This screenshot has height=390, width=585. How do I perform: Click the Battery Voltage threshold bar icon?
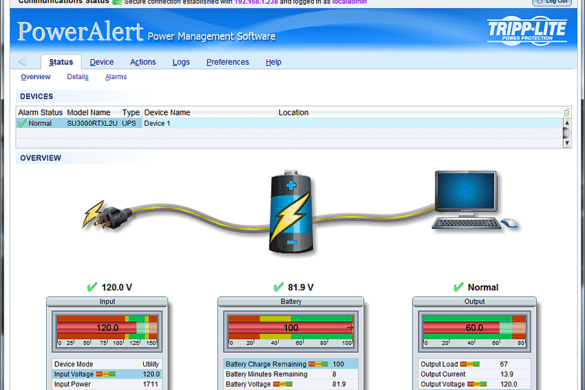pyautogui.click(x=283, y=384)
